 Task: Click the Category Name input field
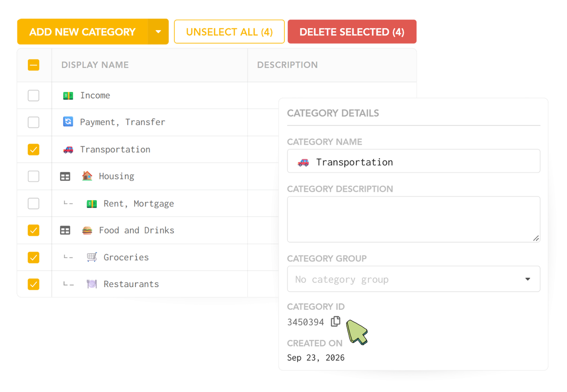pyautogui.click(x=413, y=161)
